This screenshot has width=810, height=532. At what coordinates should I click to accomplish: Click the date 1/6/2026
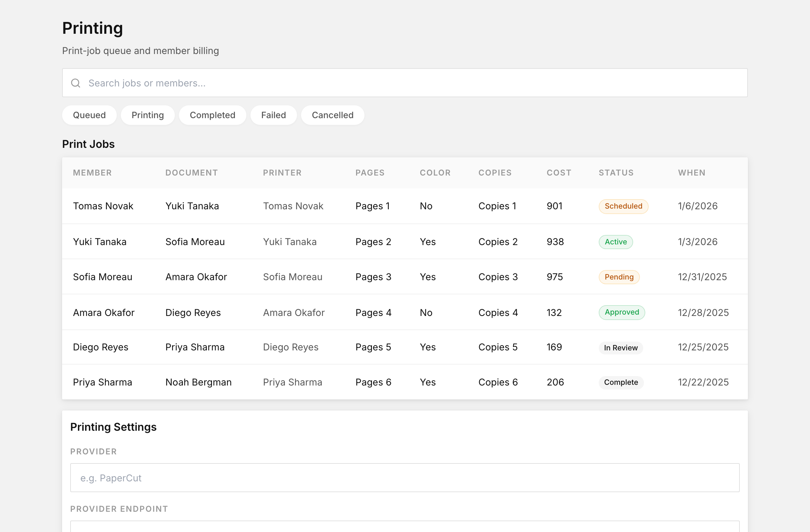[698, 206]
